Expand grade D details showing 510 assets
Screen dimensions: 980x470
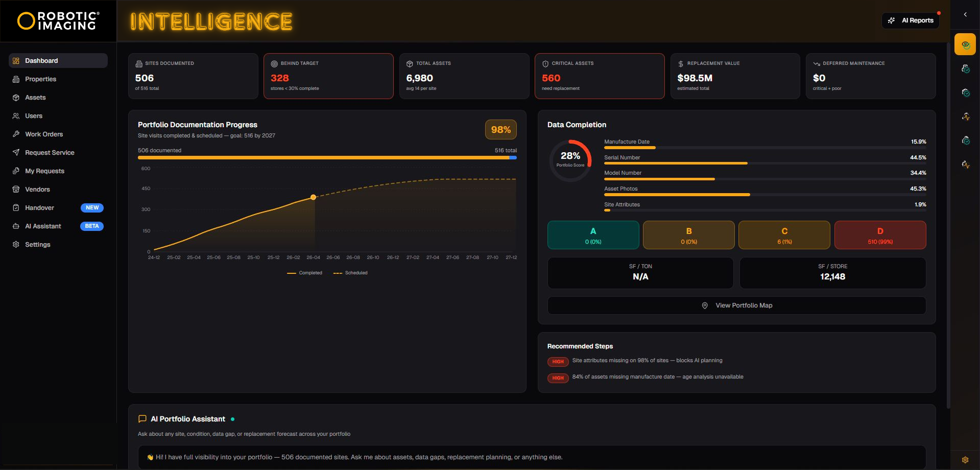click(880, 235)
